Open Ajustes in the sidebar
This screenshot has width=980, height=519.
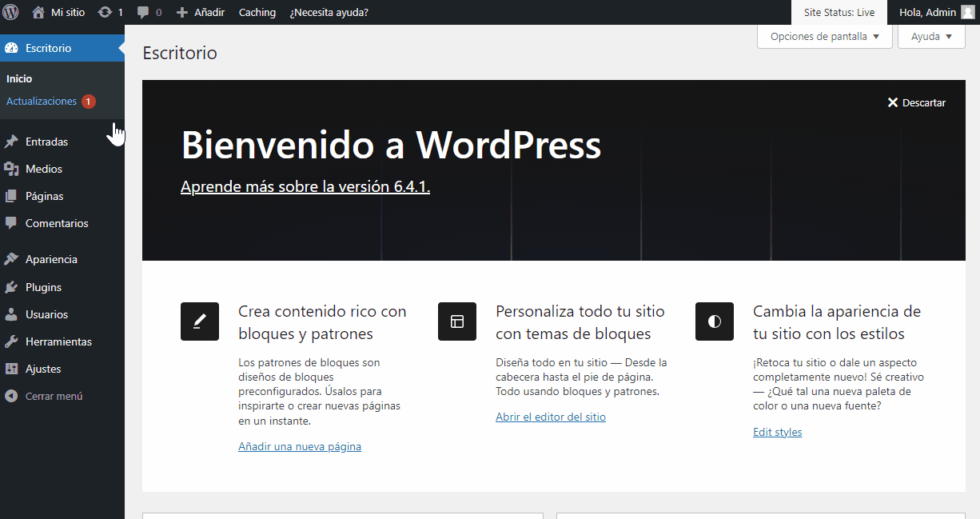[62, 369]
